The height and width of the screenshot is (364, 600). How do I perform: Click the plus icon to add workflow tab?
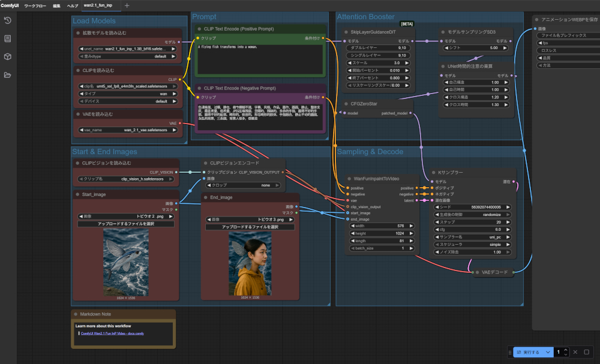pyautogui.click(x=127, y=5)
